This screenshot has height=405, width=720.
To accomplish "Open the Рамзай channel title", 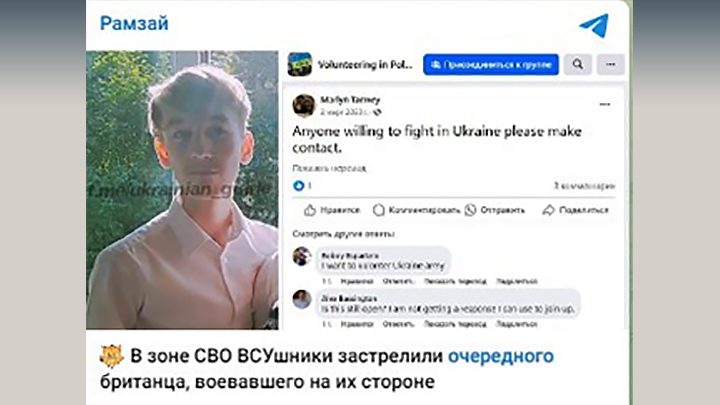I will [134, 24].
